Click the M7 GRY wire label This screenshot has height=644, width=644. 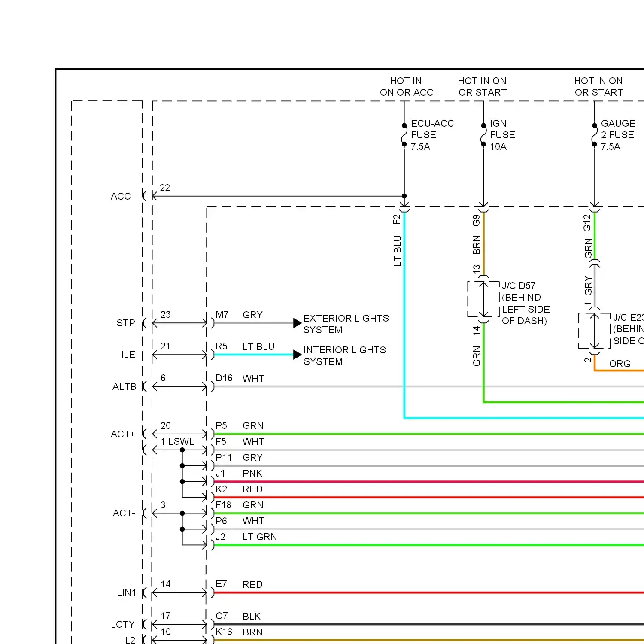pos(239,315)
